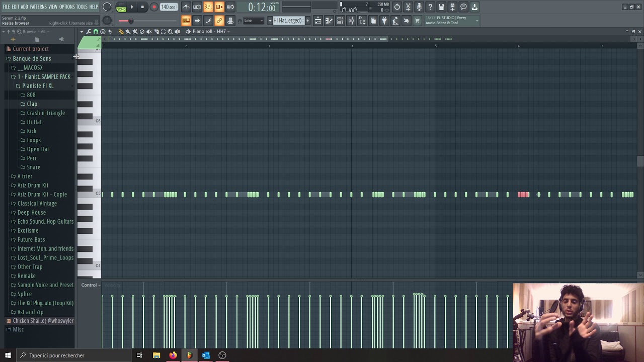The width and height of the screenshot is (644, 362).
Task: Select the Slice tool in piano roll toolbar
Action: point(156,31)
